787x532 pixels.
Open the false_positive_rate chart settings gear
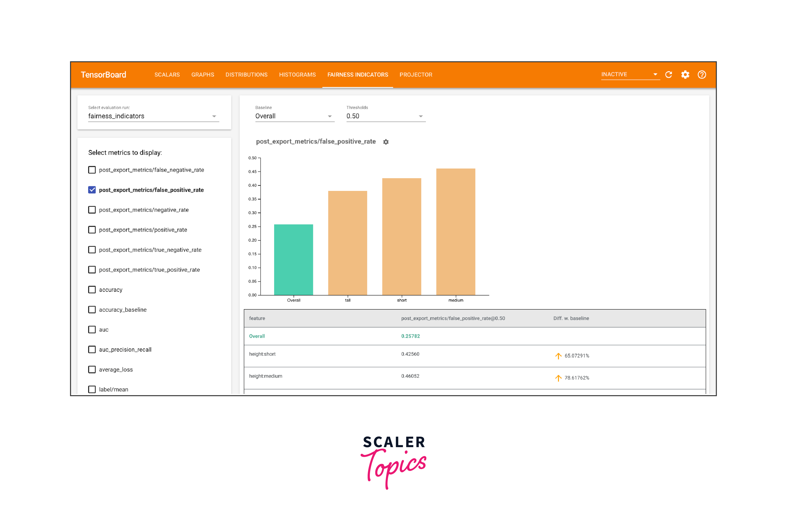coord(386,142)
